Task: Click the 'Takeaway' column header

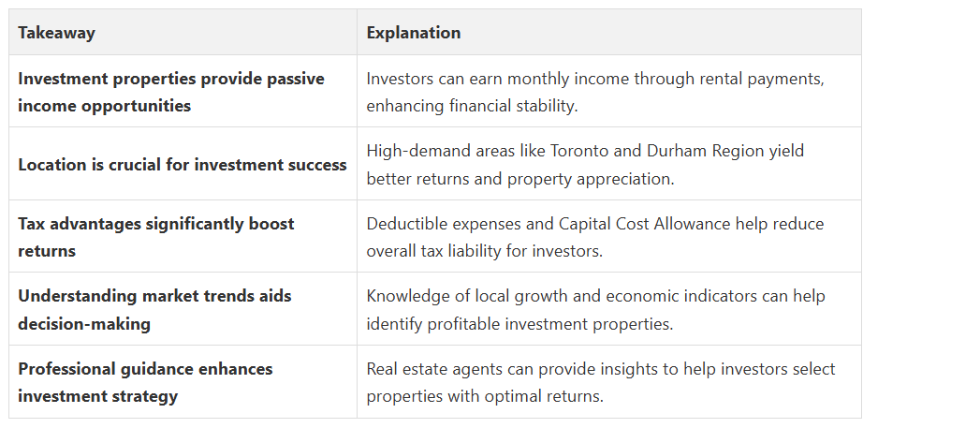Action: point(56,33)
